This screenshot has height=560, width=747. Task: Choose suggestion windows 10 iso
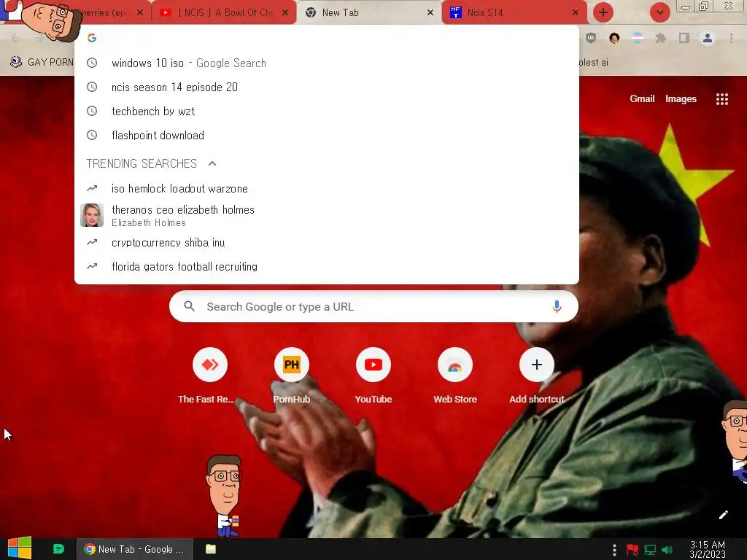[327, 63]
